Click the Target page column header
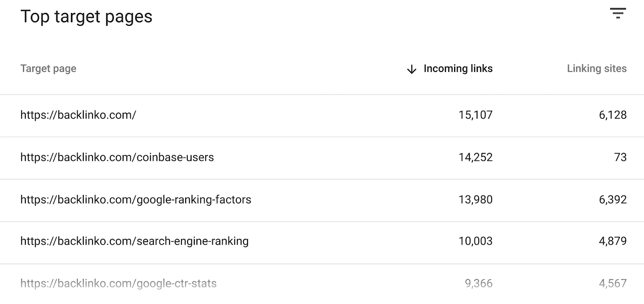 pos(48,69)
